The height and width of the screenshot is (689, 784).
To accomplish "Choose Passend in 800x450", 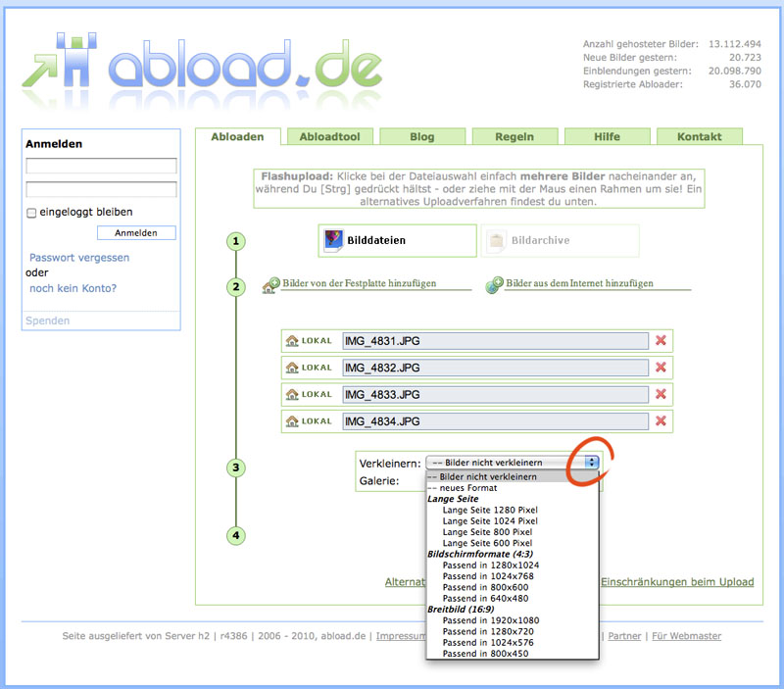I will click(x=512, y=654).
